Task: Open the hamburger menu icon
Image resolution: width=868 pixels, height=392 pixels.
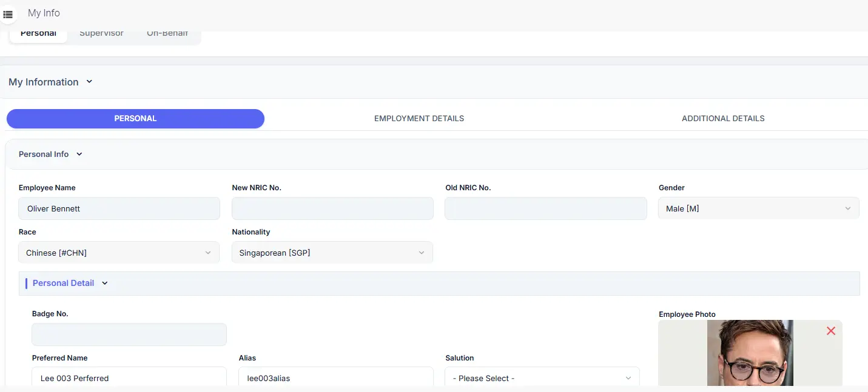Action: coord(8,13)
